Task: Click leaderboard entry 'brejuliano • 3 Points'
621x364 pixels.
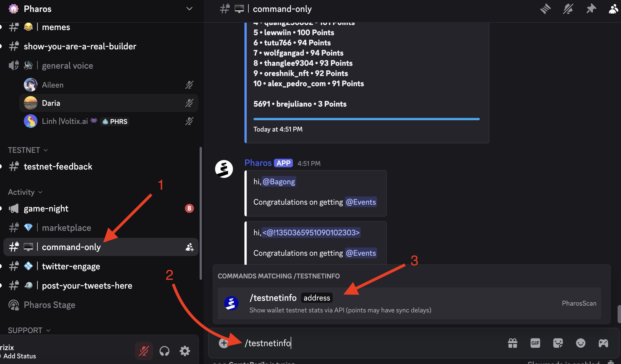Action: pos(300,104)
